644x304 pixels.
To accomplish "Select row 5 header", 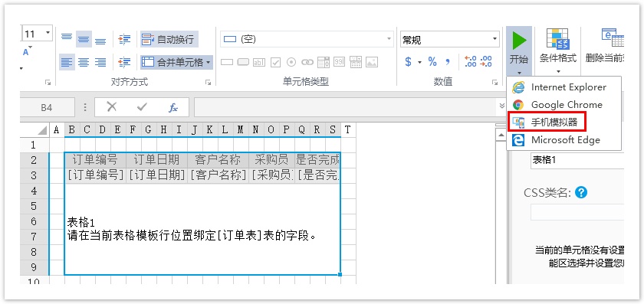I will (x=34, y=206).
